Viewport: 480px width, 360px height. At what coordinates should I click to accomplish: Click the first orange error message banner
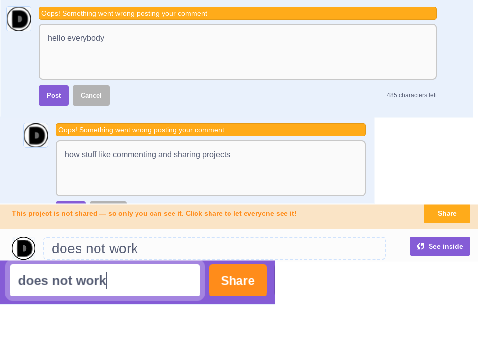[238, 13]
